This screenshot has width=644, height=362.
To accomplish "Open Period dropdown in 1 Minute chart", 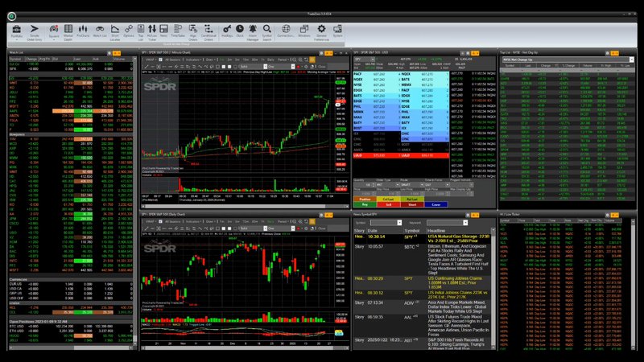I will (283, 60).
